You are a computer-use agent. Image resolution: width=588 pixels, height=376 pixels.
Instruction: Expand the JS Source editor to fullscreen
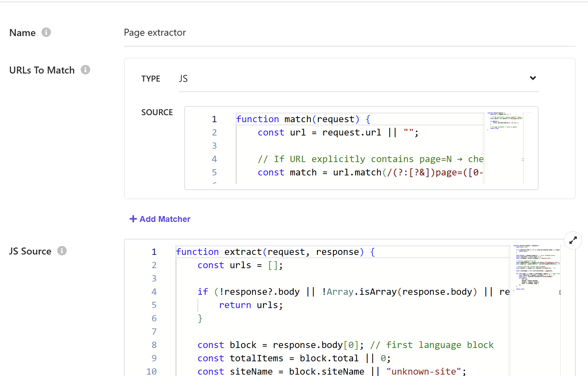pos(573,240)
